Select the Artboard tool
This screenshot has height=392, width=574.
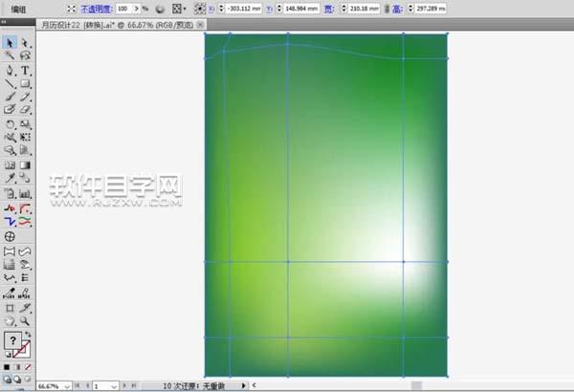coord(10,308)
